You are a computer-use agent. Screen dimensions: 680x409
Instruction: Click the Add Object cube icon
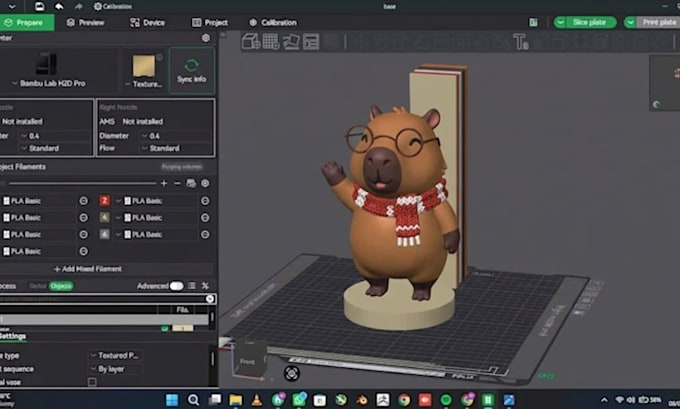(x=251, y=42)
